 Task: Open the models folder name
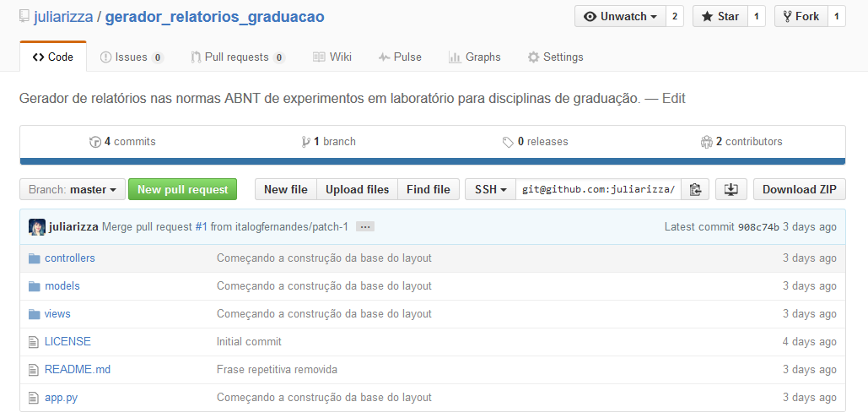[62, 286]
